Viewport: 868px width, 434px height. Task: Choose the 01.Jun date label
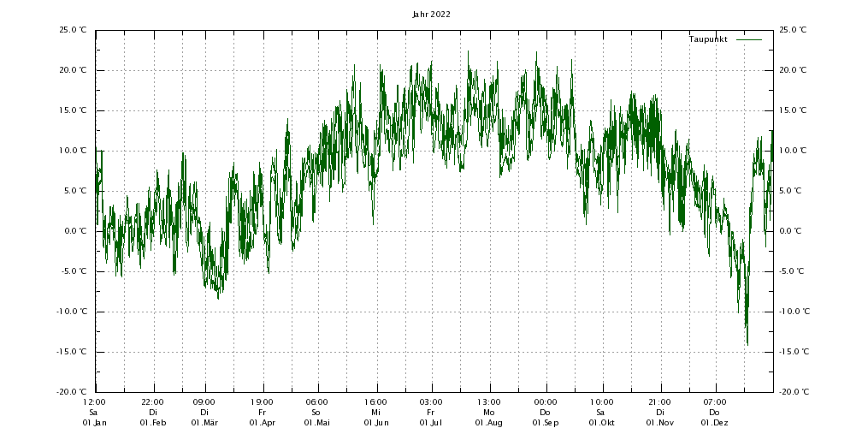[x=375, y=423]
